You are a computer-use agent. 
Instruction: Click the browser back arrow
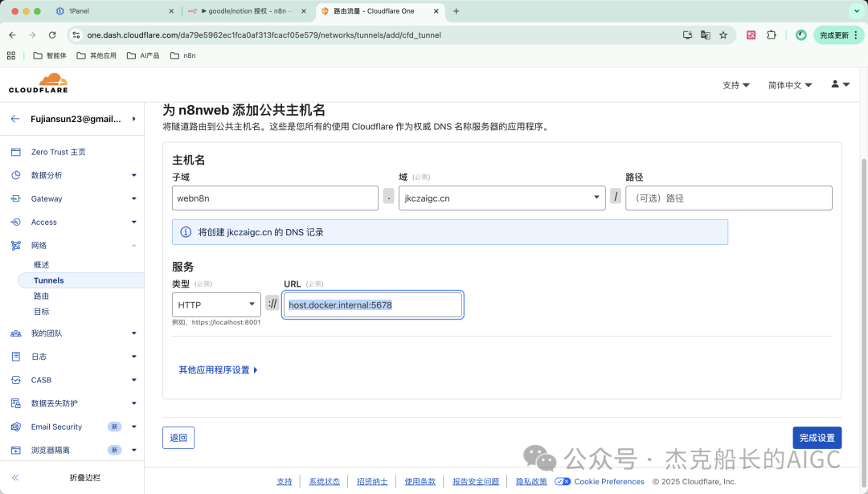12,35
